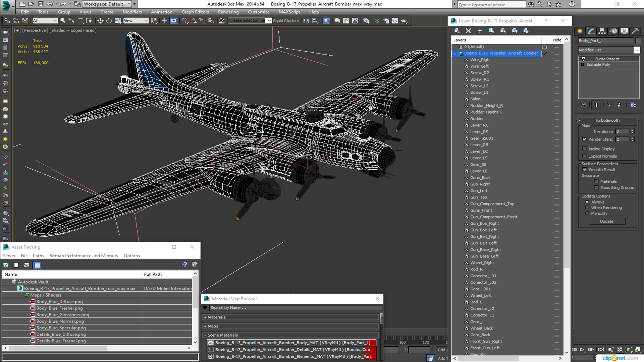Collapse the Scene Materials rollout

click(290, 335)
